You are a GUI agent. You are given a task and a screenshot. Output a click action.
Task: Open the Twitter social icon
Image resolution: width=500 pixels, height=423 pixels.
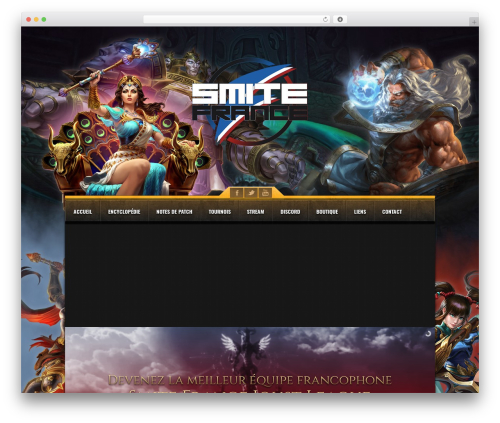251,193
